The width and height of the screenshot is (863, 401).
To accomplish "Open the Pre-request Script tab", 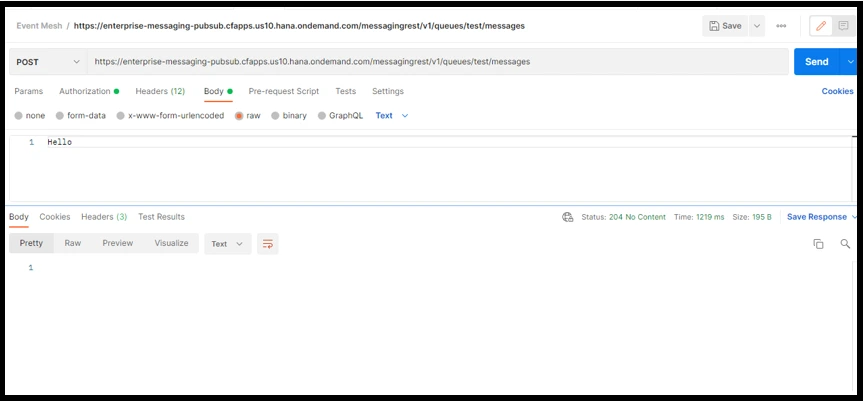I will coord(283,91).
